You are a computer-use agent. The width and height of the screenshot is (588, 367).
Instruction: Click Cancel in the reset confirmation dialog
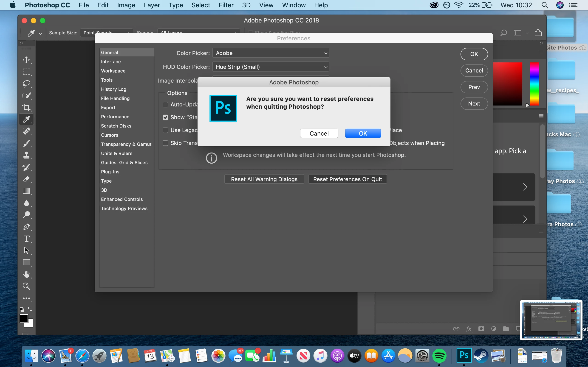click(x=319, y=133)
